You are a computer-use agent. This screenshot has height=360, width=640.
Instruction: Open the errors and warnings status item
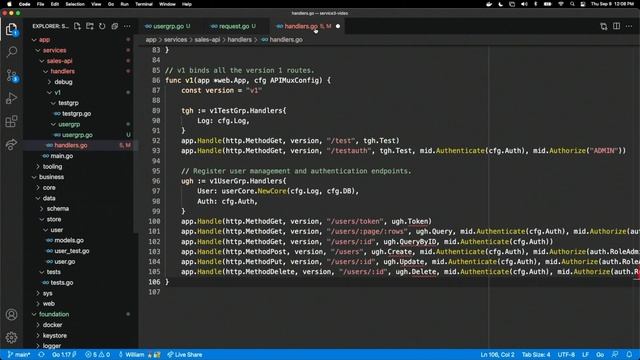coord(97,355)
